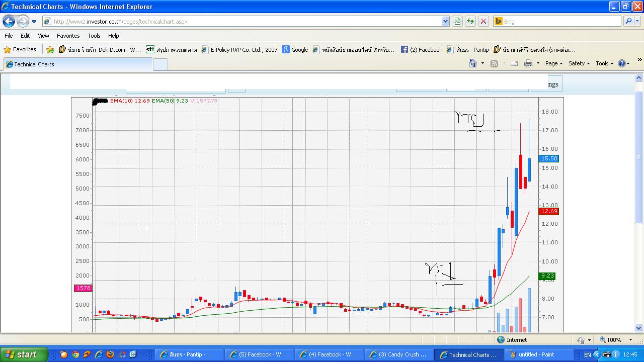Click the address bar URL field
The image size is (644, 362).
(x=242, y=22)
